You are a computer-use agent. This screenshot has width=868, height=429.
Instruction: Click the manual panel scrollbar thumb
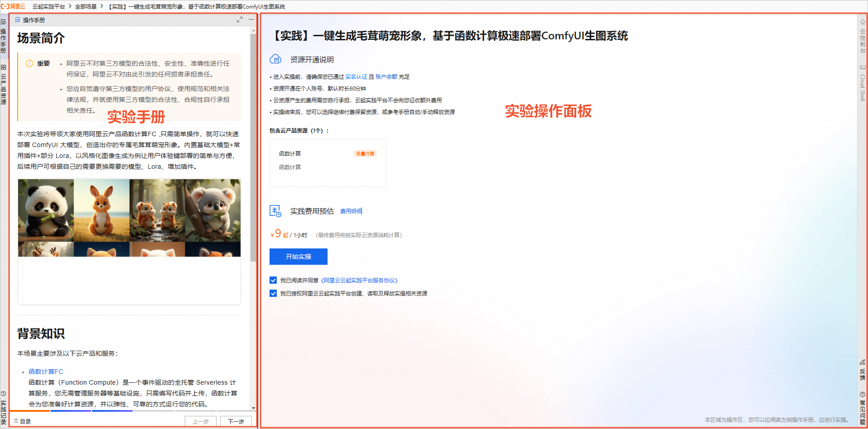pyautogui.click(x=253, y=148)
